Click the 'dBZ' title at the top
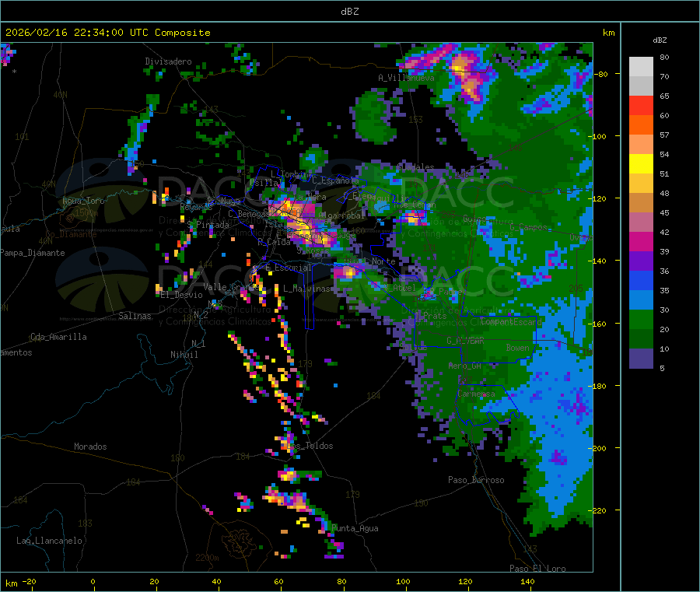Image resolution: width=700 pixels, height=592 pixels. [x=349, y=11]
